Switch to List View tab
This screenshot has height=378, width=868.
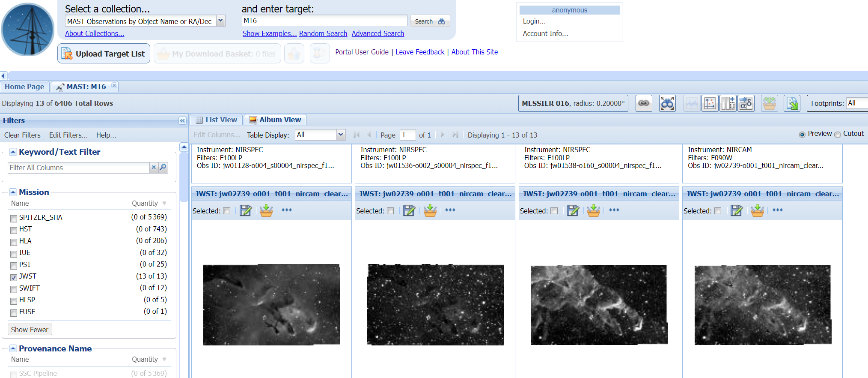(x=217, y=120)
